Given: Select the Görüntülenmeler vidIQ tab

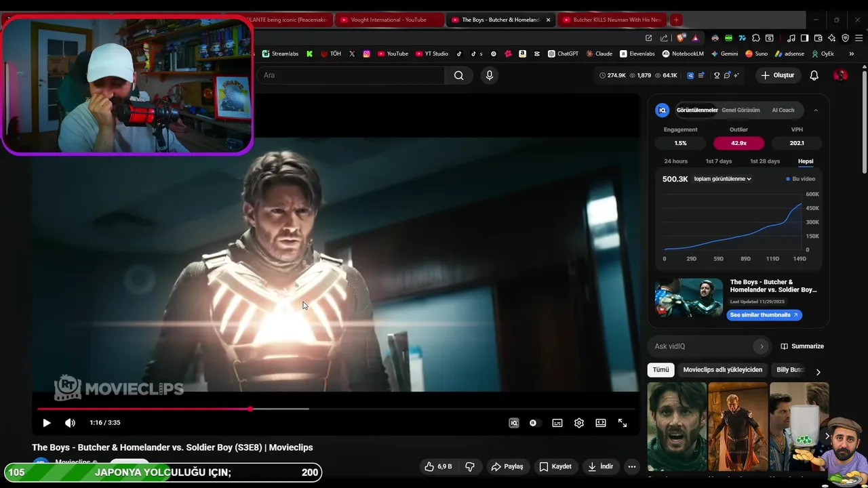Looking at the screenshot, I should [697, 110].
